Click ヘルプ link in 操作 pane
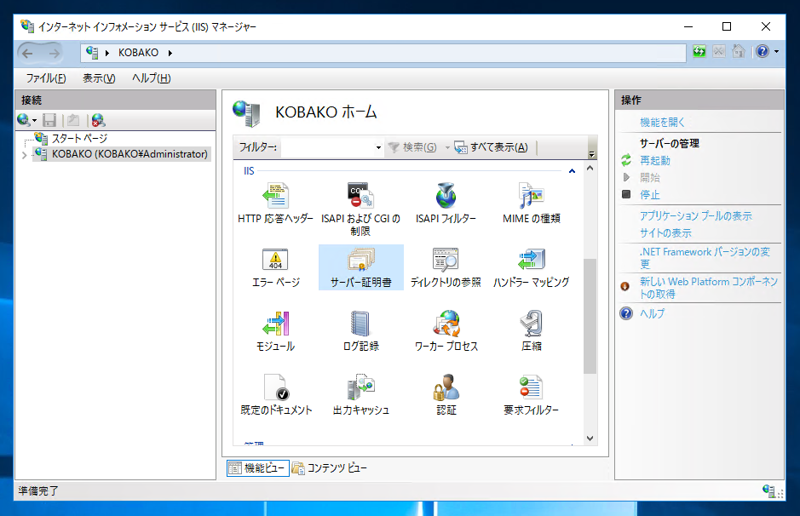This screenshot has height=516, width=800. [652, 313]
